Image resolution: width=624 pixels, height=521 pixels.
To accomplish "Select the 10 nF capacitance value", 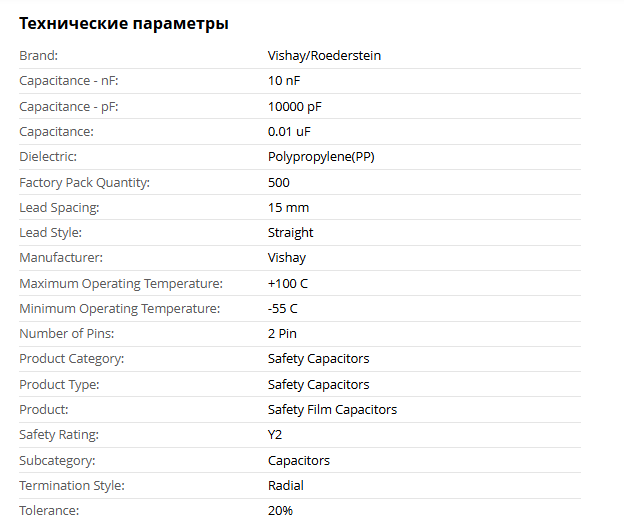I will pyautogui.click(x=283, y=81).
